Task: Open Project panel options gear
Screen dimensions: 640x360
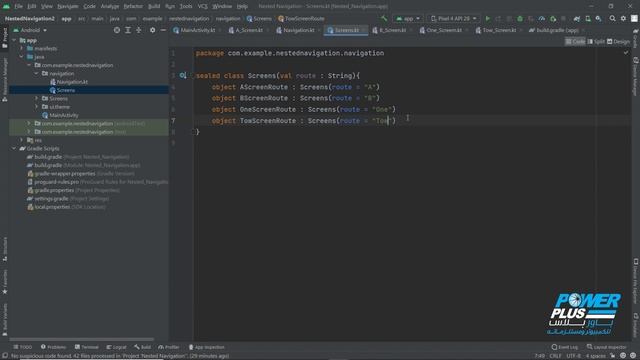Action: 152,30
